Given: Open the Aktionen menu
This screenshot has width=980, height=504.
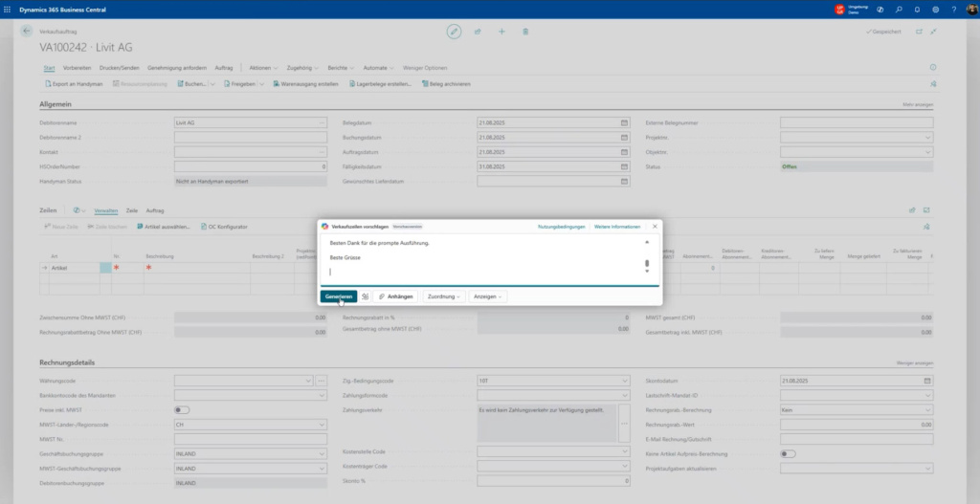Looking at the screenshot, I should click(x=263, y=68).
